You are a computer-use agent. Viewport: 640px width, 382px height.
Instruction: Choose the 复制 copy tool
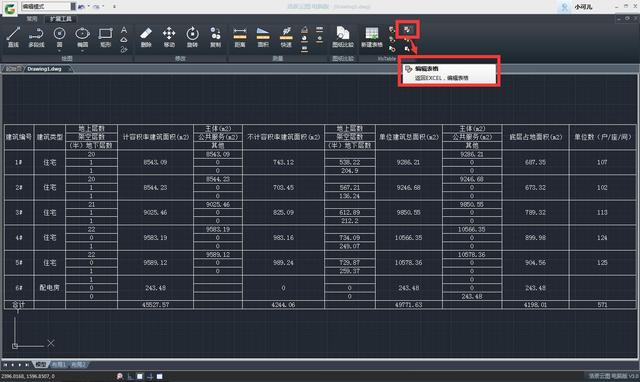click(216, 37)
